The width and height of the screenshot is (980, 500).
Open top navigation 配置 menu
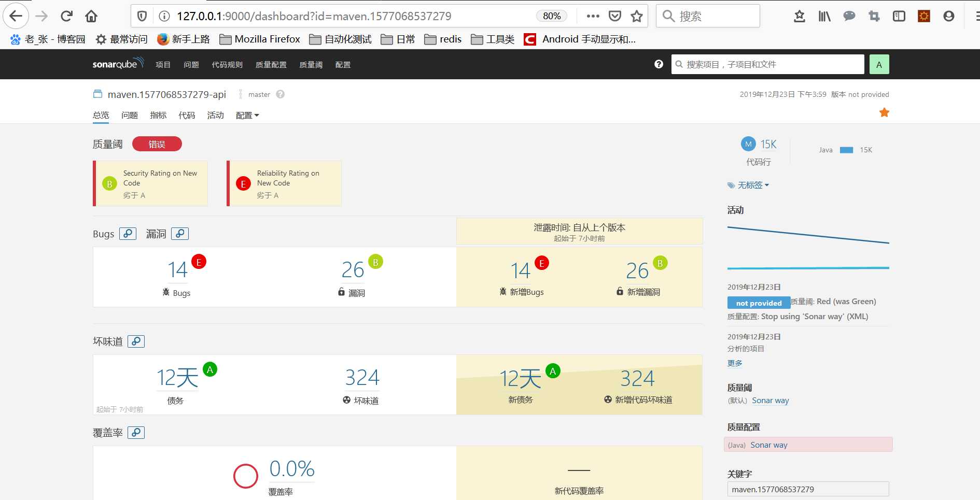click(x=343, y=65)
